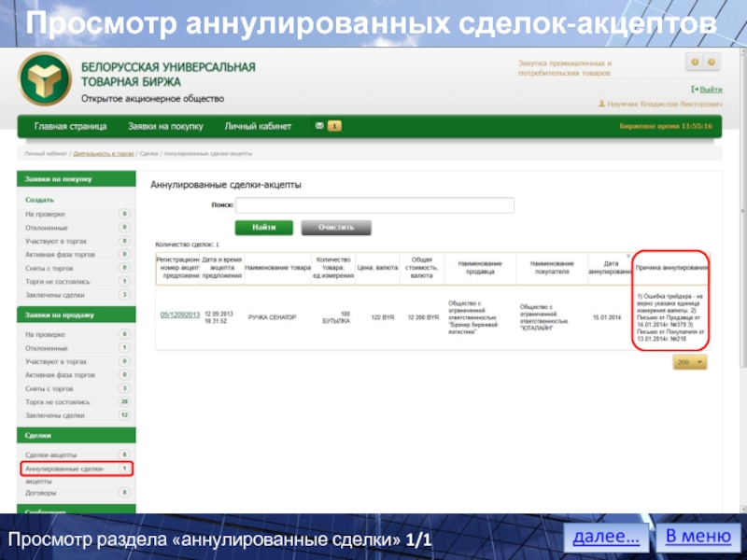This screenshot has width=747, height=560.
Task: Open the mail envelope icon in navigation bar
Action: (318, 126)
